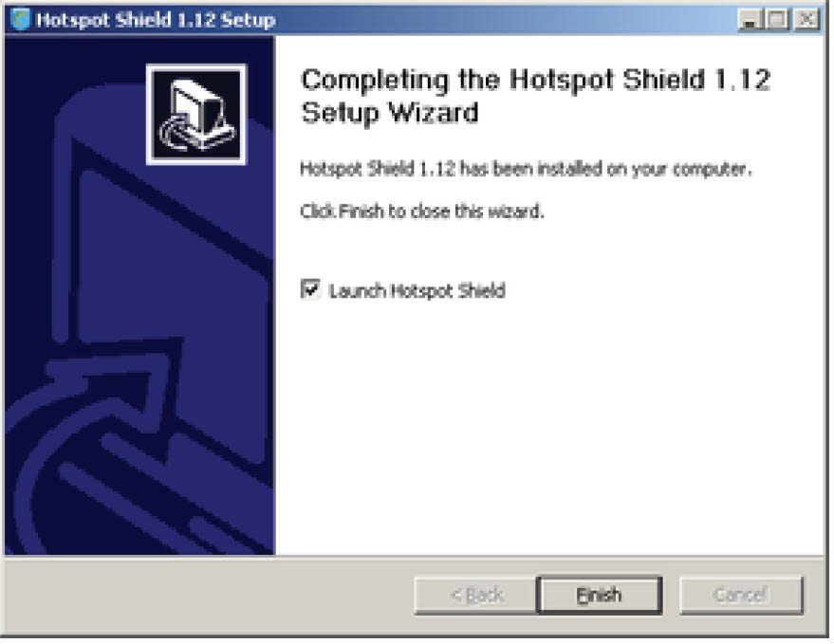Click the Hotspot Shield icon in title bar
Image resolution: width=834 pixels, height=644 pixels.
pos(20,20)
